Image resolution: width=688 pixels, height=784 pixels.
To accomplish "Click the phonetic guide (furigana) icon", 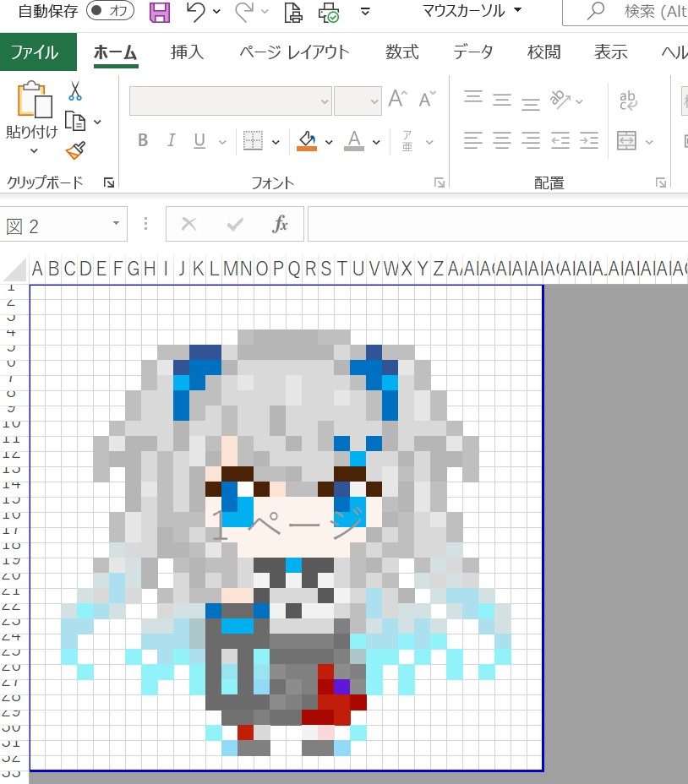I will pos(407,141).
